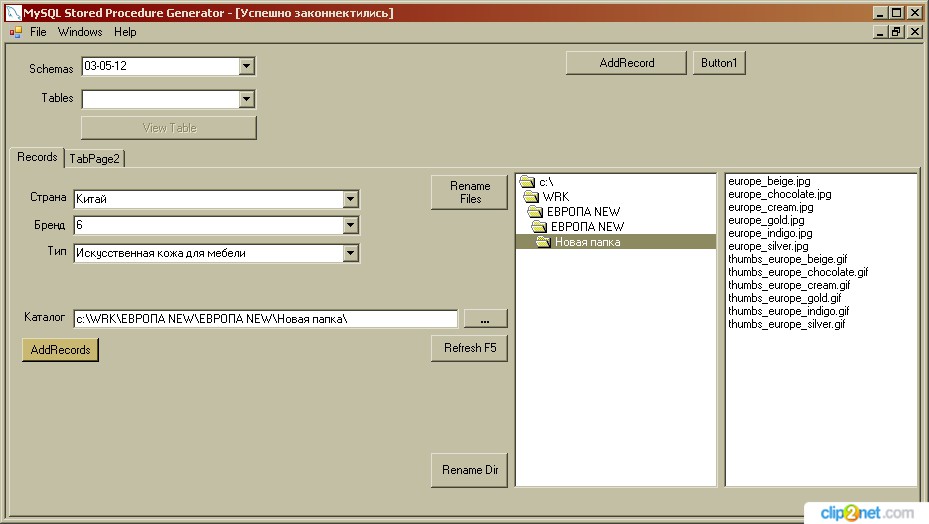The image size is (929, 524).
Task: Expand the Schemas dropdown arrow
Action: 246,66
